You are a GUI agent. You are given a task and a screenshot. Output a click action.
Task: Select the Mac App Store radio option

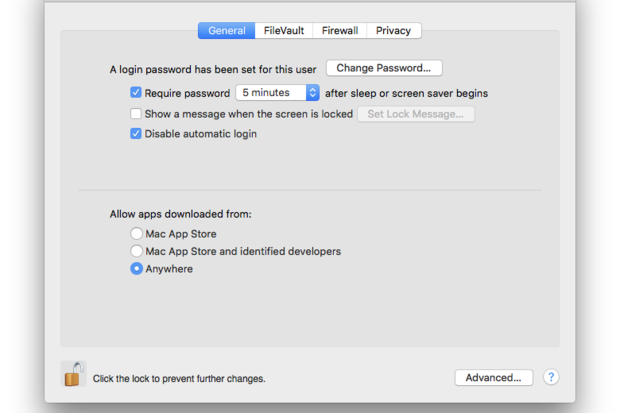tap(136, 233)
